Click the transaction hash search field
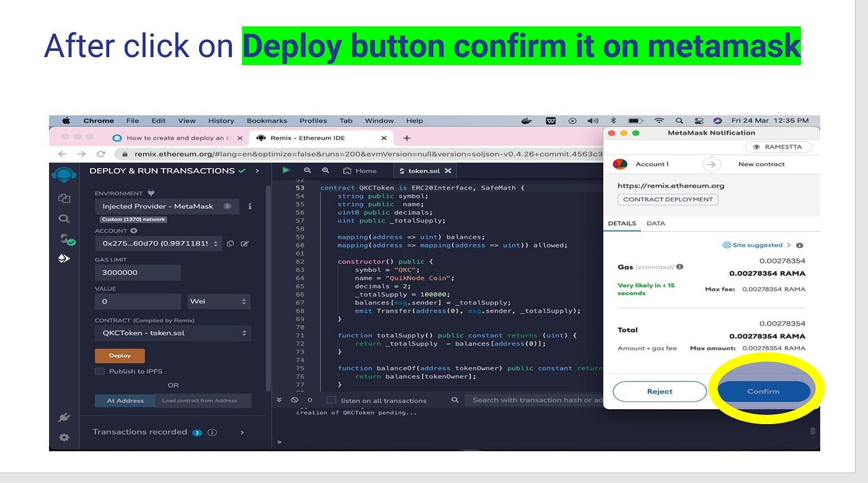The height and width of the screenshot is (483, 868). [x=533, y=400]
